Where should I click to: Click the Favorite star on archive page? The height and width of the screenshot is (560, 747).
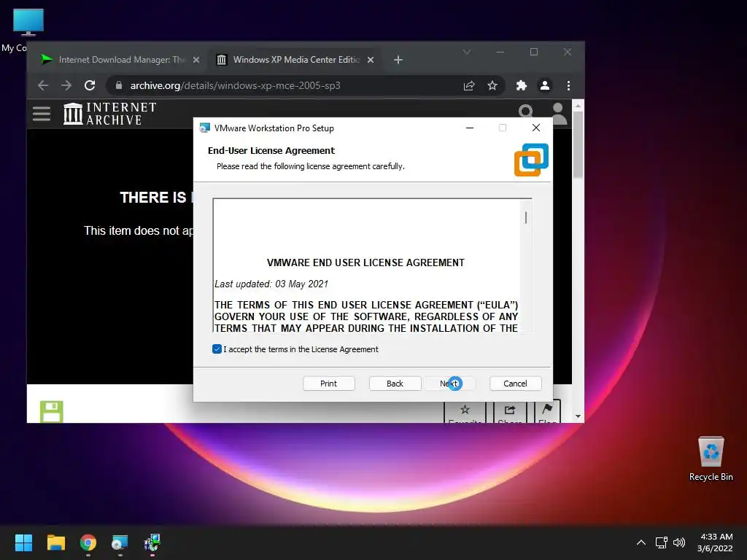pyautogui.click(x=465, y=412)
